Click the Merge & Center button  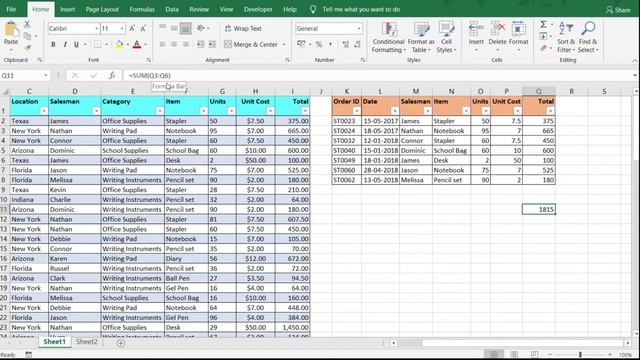(251, 44)
